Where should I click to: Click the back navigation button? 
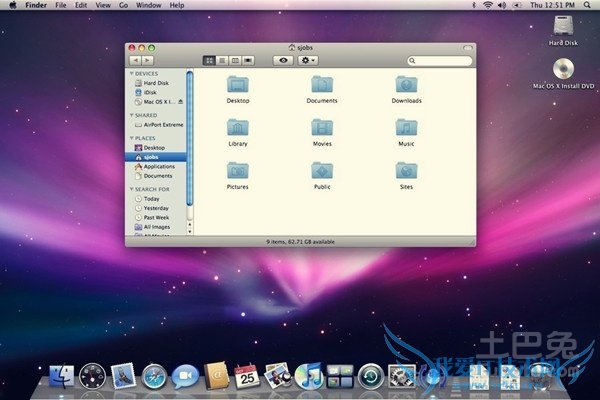(135, 61)
